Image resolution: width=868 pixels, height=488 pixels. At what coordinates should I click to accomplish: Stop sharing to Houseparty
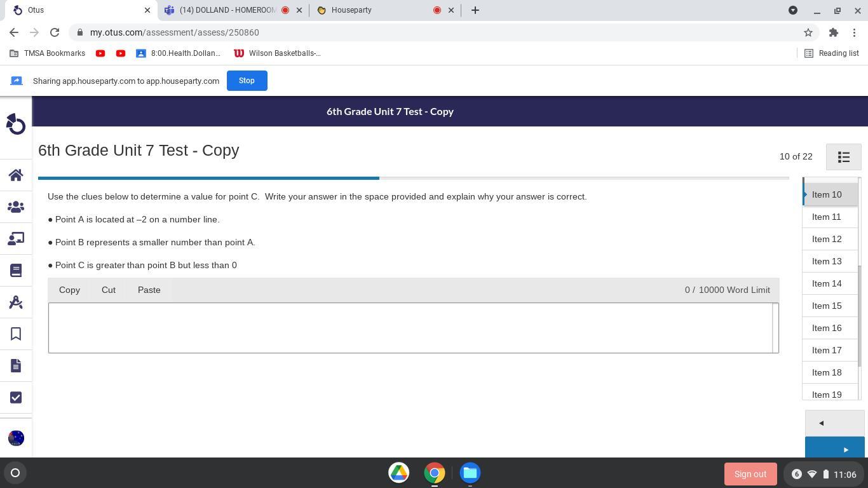247,81
